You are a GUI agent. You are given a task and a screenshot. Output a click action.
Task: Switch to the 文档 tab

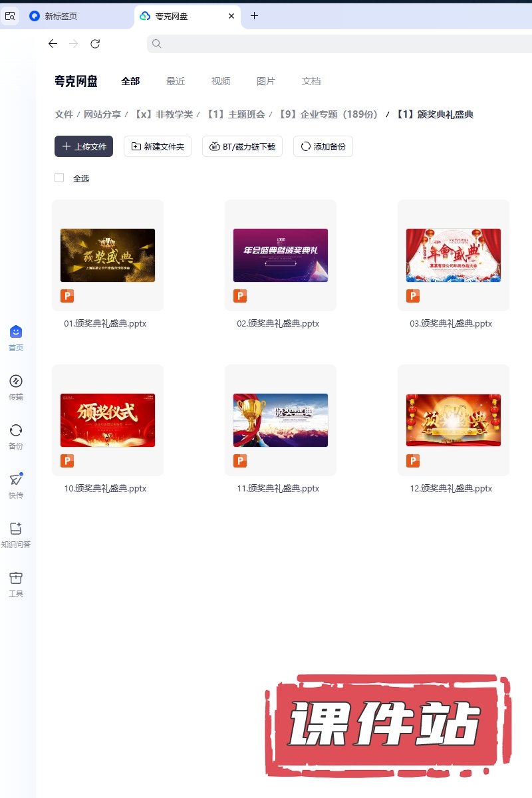pyautogui.click(x=311, y=81)
